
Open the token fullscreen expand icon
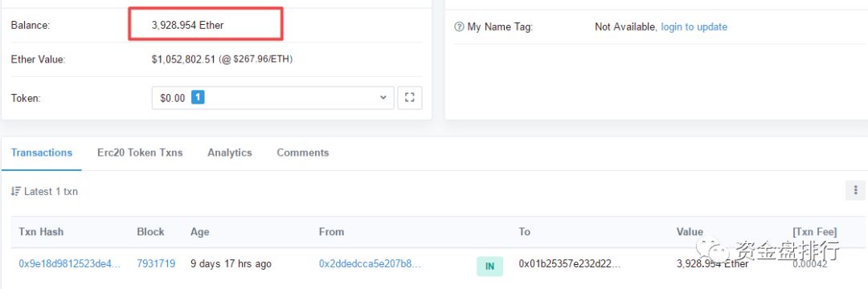point(410,98)
